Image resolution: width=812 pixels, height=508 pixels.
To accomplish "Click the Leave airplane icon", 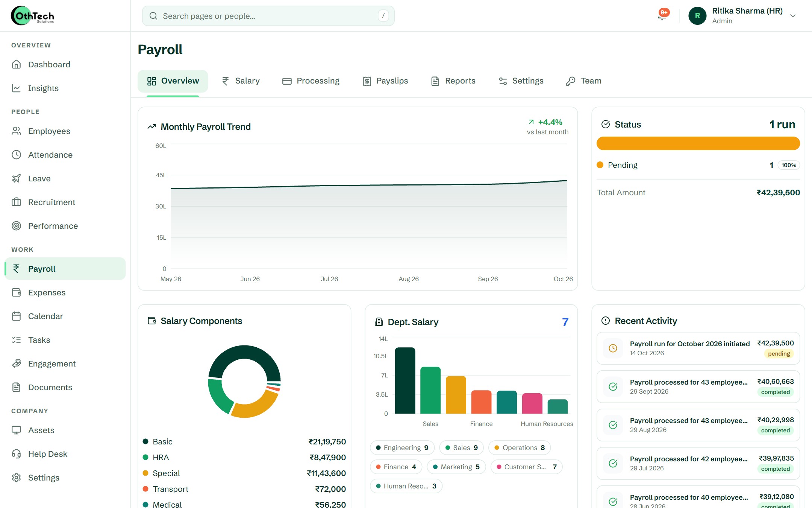I will 16,178.
